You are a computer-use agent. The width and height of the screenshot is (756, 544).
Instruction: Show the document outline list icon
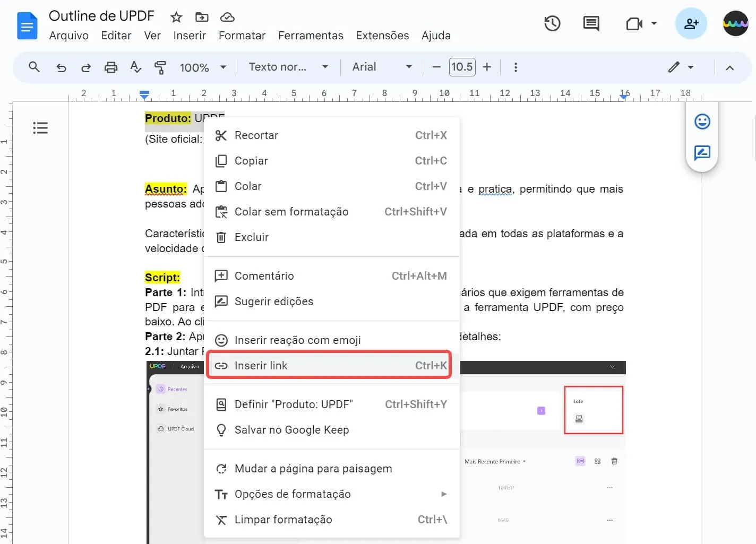click(x=40, y=128)
